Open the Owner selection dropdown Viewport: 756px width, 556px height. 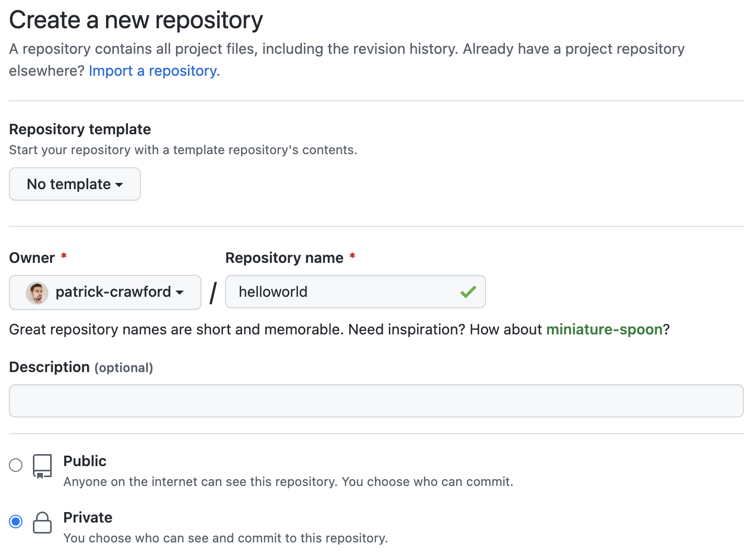(x=104, y=292)
